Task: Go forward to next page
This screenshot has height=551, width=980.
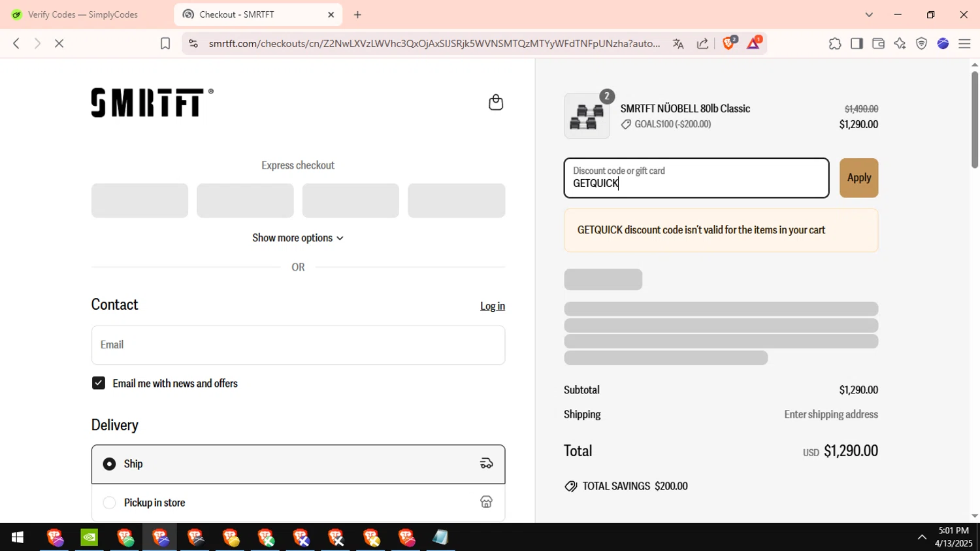Action: coord(37,44)
